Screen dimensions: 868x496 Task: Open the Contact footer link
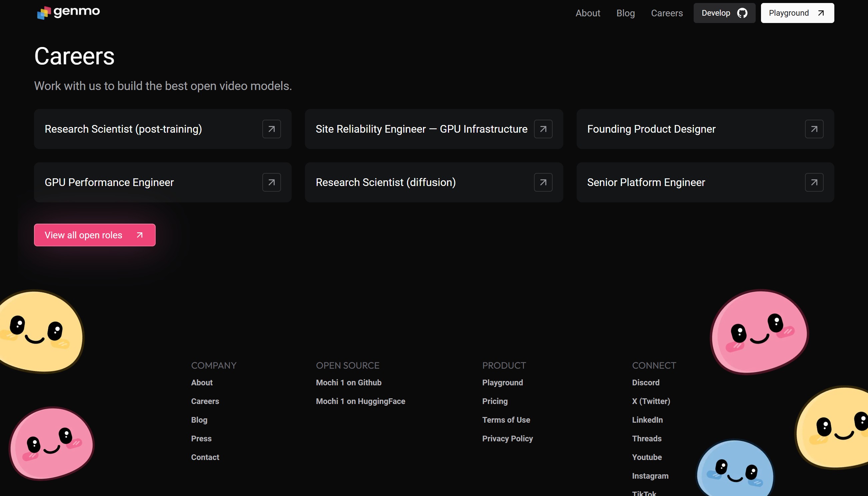(x=205, y=457)
